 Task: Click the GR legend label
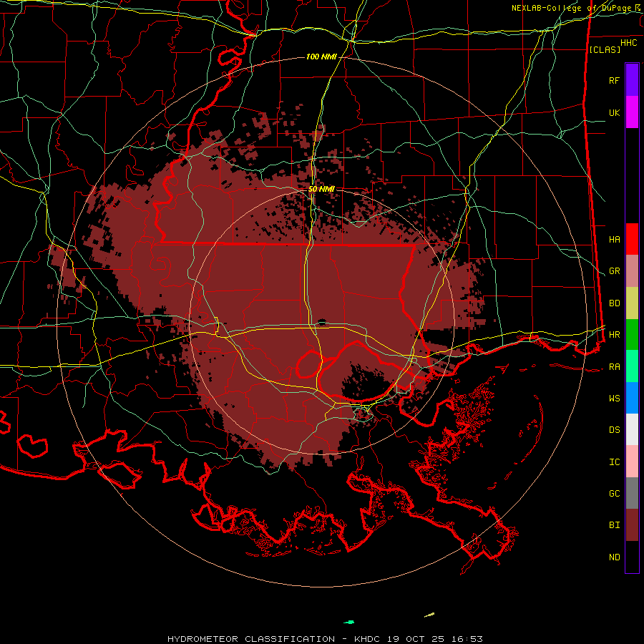point(615,271)
